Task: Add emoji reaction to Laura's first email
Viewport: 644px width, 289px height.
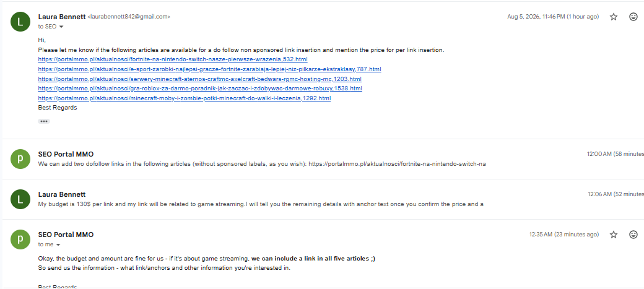Action: pyautogui.click(x=633, y=17)
